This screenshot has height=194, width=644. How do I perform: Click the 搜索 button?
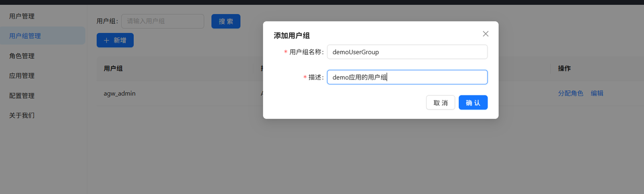[226, 21]
